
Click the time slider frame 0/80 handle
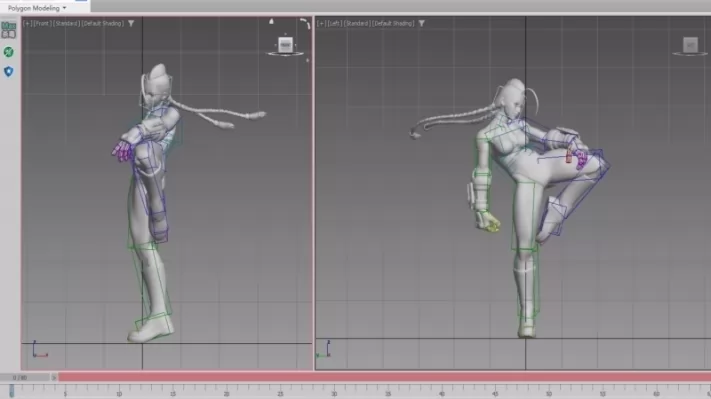[x=25, y=377]
